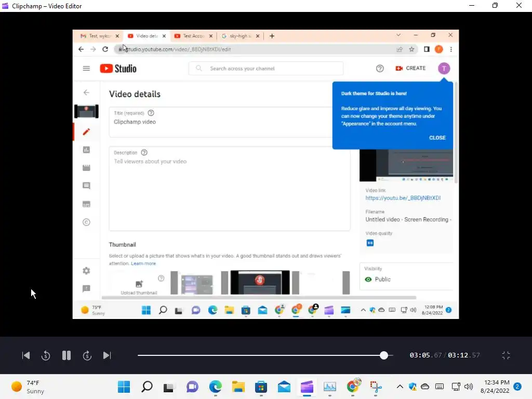The width and height of the screenshot is (532, 399).
Task: Click the Upload thumbnail button
Action: click(x=139, y=287)
